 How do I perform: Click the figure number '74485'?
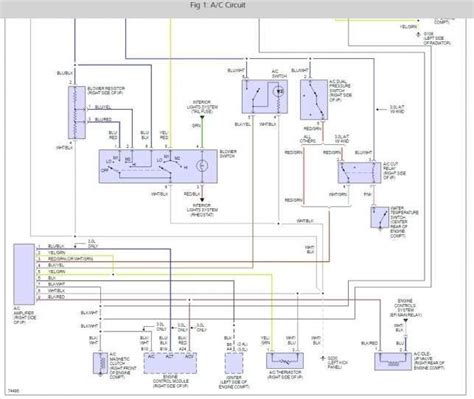tap(13, 390)
